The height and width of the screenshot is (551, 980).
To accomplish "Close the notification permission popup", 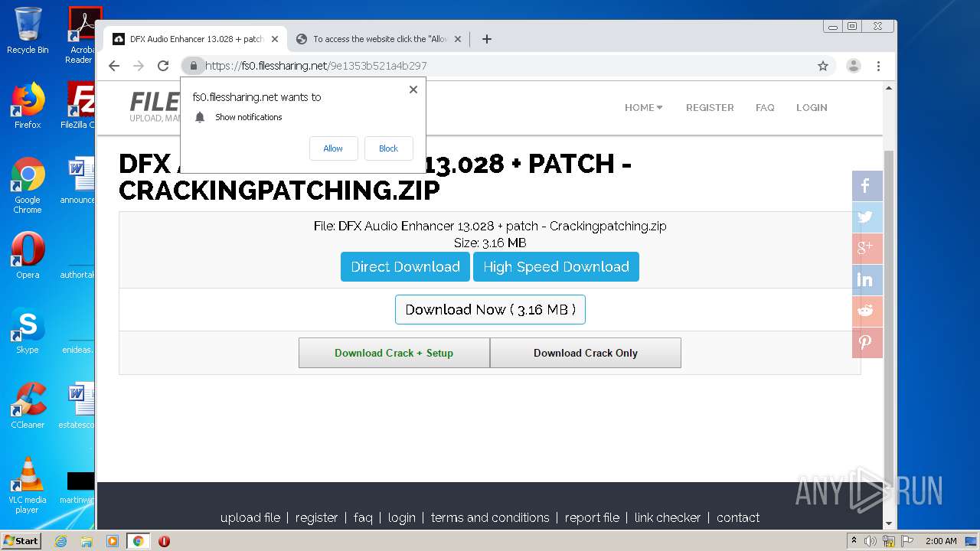I will point(413,90).
